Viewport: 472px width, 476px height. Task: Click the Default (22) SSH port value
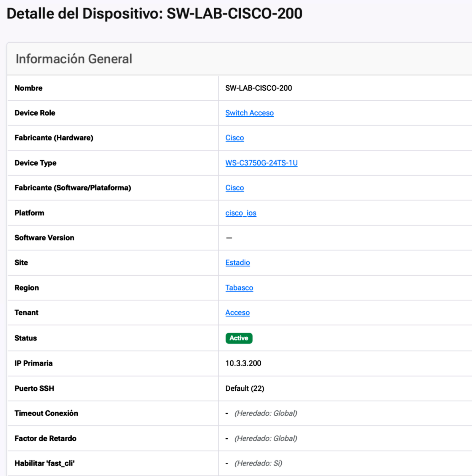[x=245, y=389]
